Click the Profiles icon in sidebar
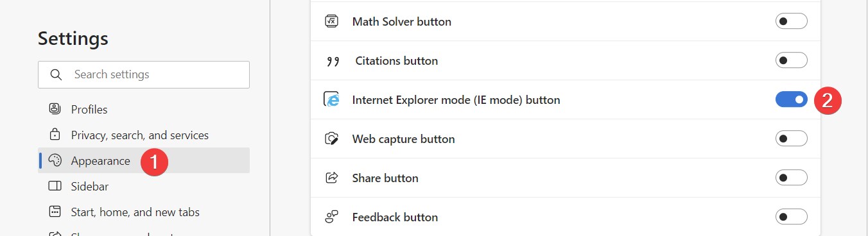 pyautogui.click(x=55, y=109)
